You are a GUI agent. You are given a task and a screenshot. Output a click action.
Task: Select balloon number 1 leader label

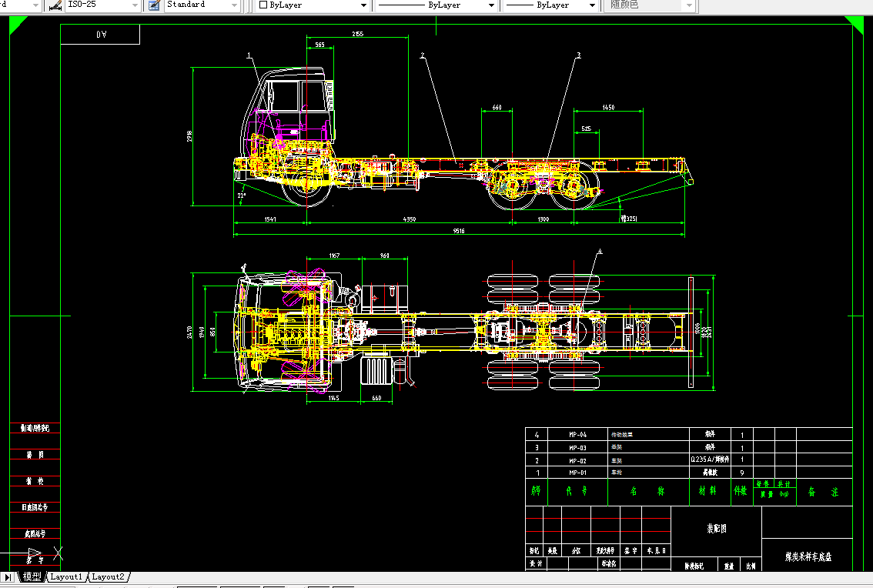pyautogui.click(x=249, y=55)
